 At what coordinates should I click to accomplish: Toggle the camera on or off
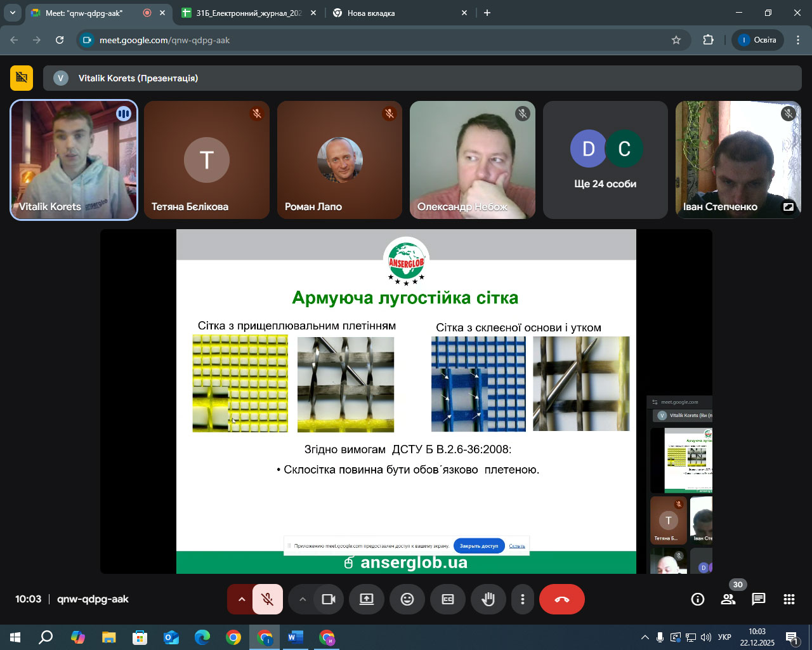329,599
